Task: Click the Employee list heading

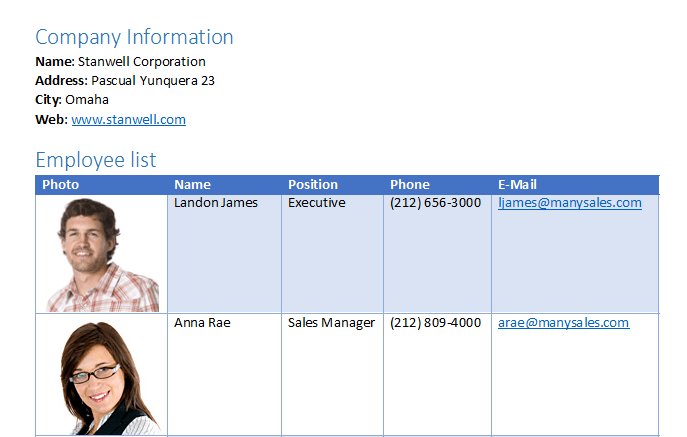Action: coord(95,160)
